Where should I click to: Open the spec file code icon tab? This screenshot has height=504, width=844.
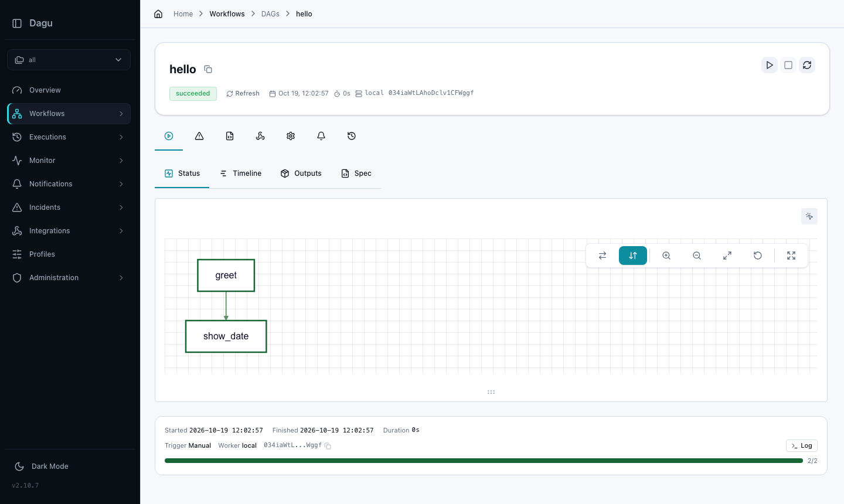(230, 136)
